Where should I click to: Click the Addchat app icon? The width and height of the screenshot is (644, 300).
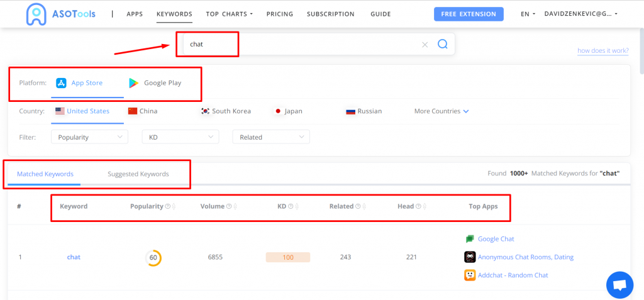pos(469,275)
